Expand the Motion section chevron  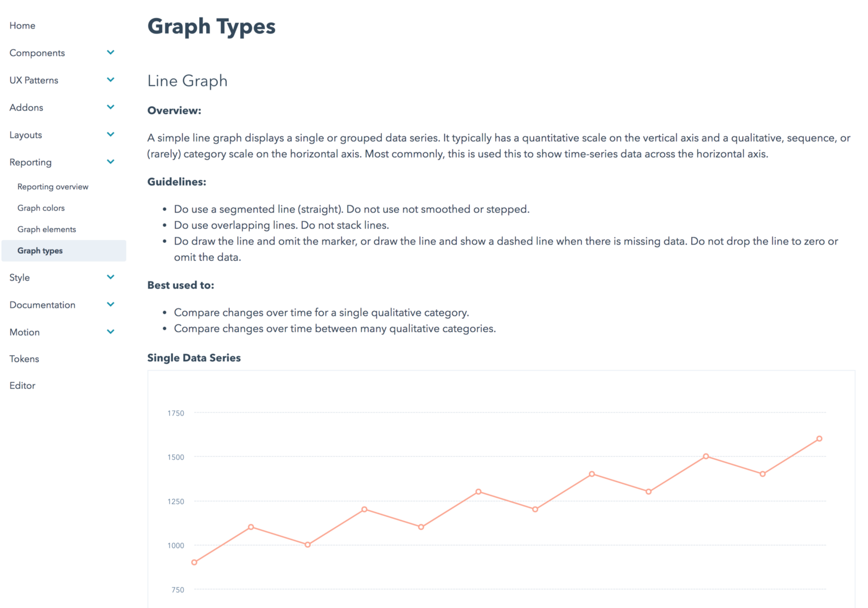pos(111,331)
